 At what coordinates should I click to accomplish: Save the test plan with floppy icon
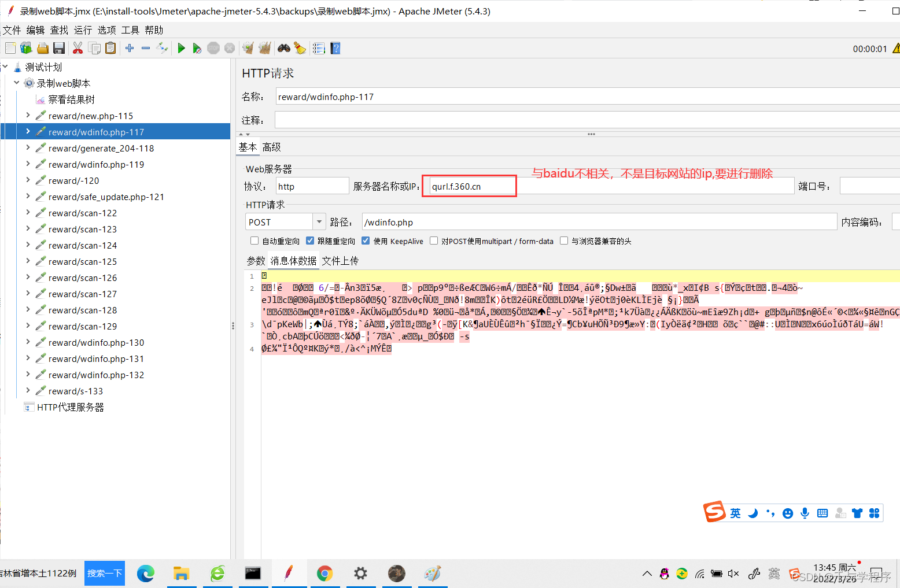click(58, 48)
